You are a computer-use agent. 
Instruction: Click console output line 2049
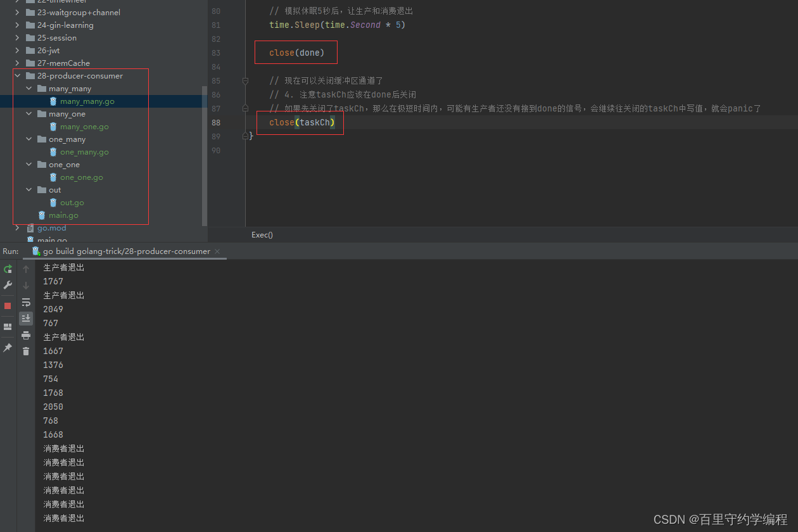click(53, 309)
